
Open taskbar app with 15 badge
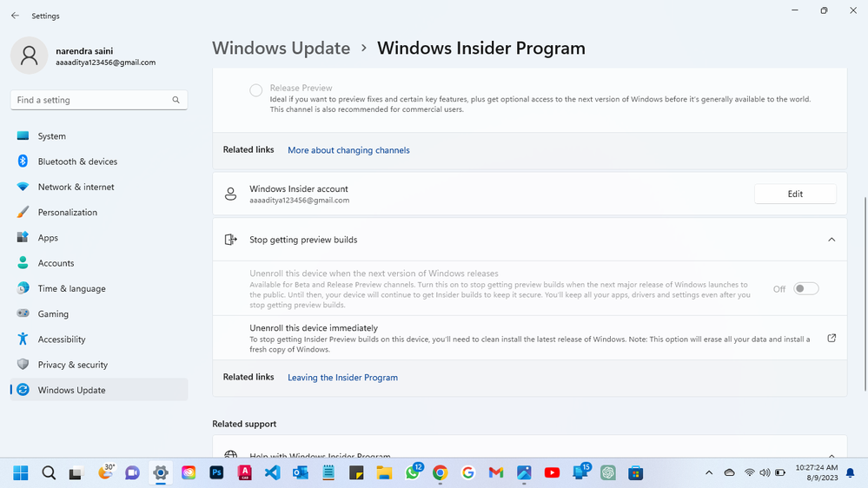(x=580, y=473)
